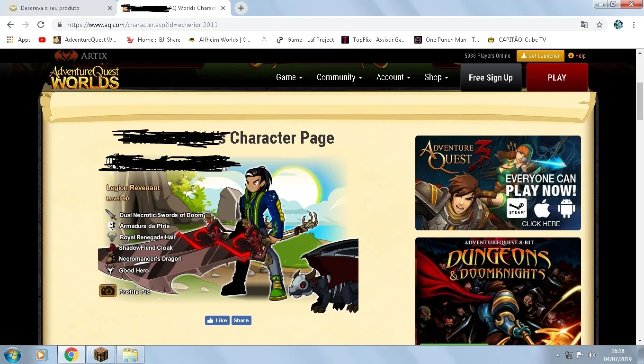Image resolution: width=644 pixels, height=364 pixels.
Task: Open the One Punch Man bookmark
Action: [x=447, y=40]
